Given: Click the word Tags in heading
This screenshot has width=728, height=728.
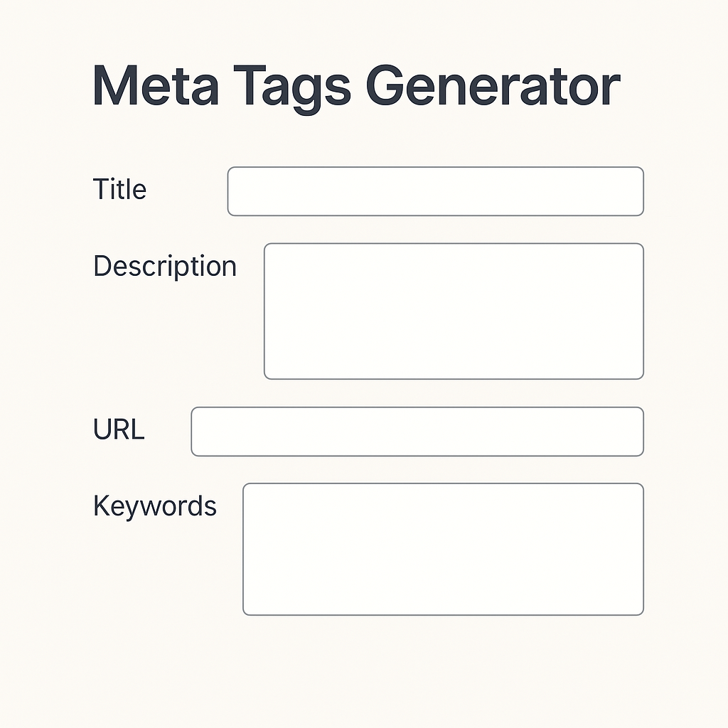Looking at the screenshot, I should [292, 89].
